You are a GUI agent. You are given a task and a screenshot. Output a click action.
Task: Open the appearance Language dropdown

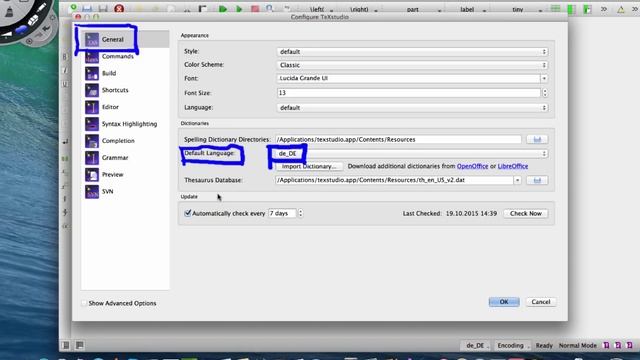tap(412, 108)
